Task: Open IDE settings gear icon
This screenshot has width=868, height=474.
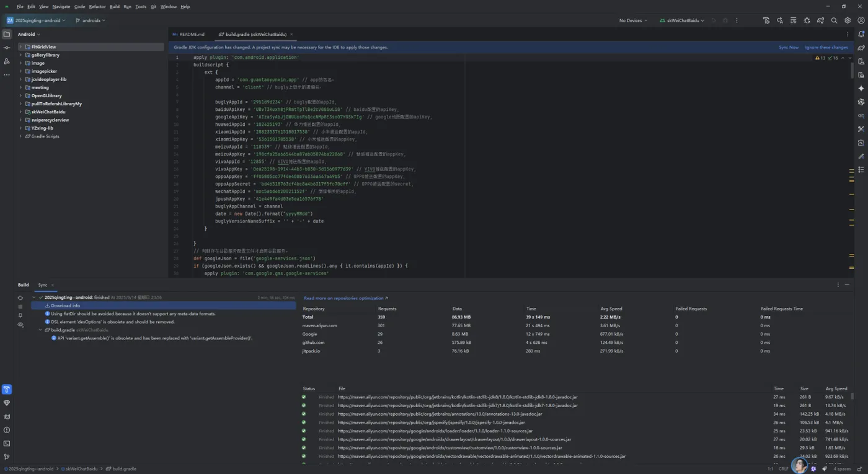Action: coord(848,20)
